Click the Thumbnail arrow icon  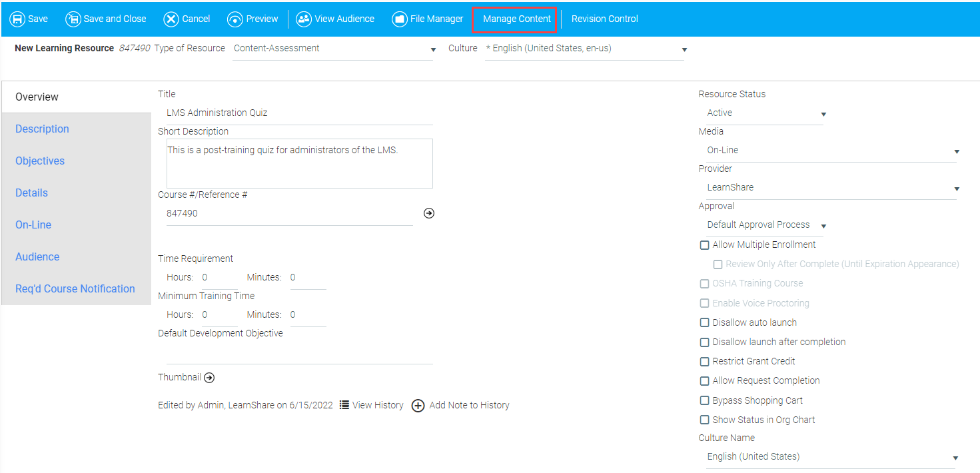click(x=209, y=378)
